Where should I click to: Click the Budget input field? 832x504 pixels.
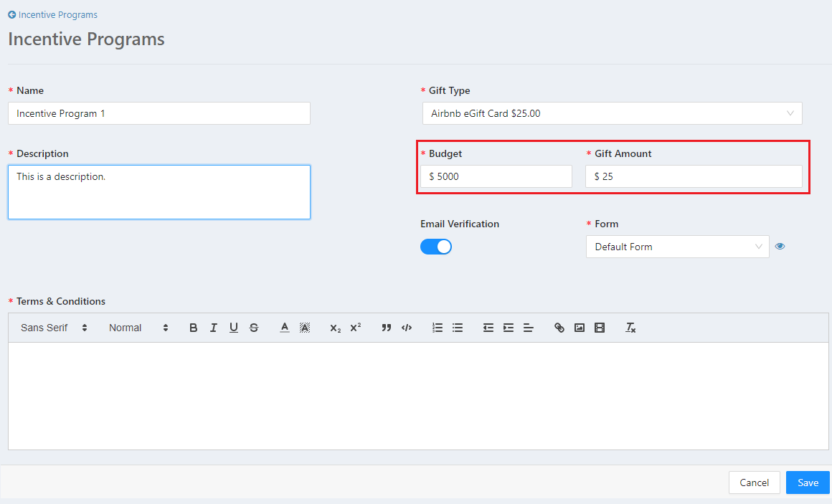coord(496,176)
